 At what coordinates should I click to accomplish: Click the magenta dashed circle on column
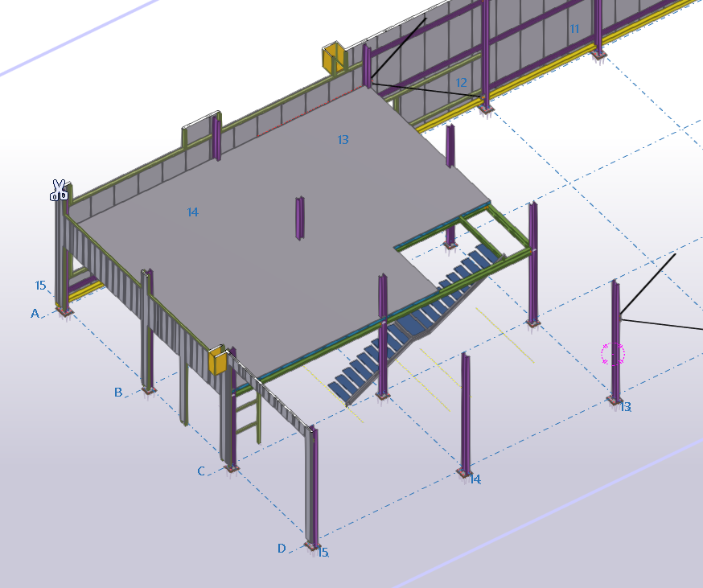tap(612, 353)
